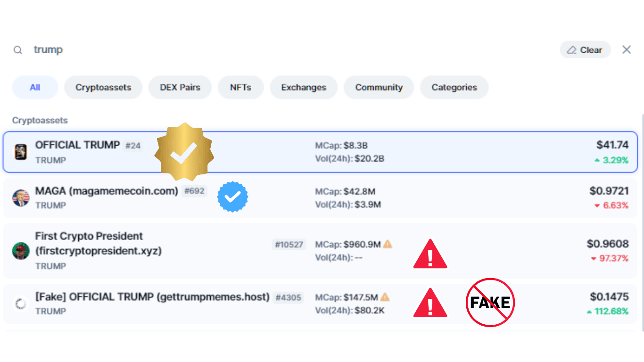Click the loading logo of Fake OFFICIAL TRUMP
This screenshot has height=362, width=644.
(21, 304)
